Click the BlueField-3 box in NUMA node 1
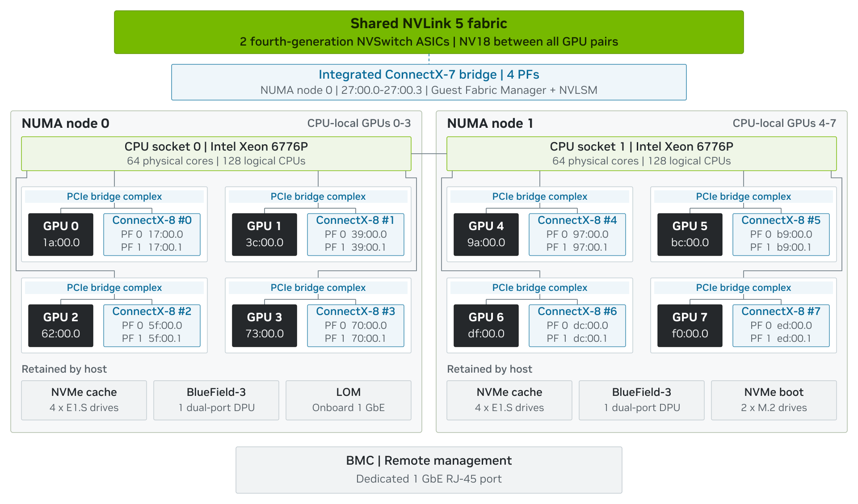Viewport: 858px width, 504px height. (x=642, y=400)
